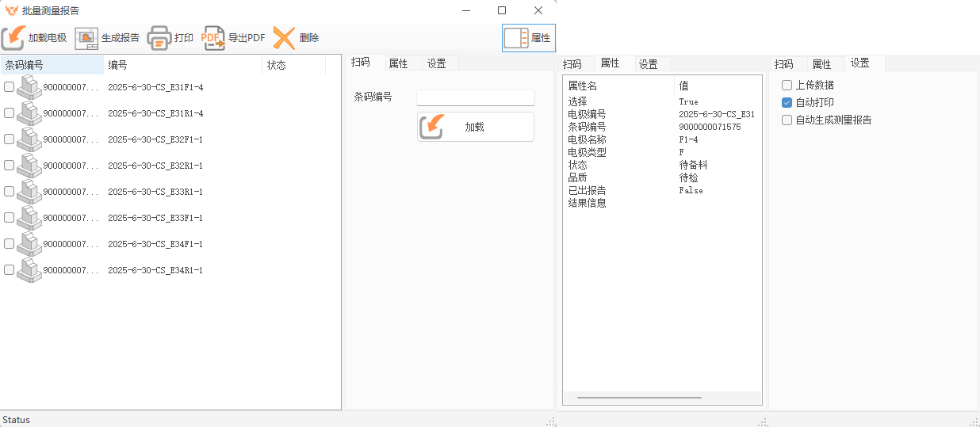
Task: Click the electrode icon of row CS_E32R1-1
Action: (29, 166)
